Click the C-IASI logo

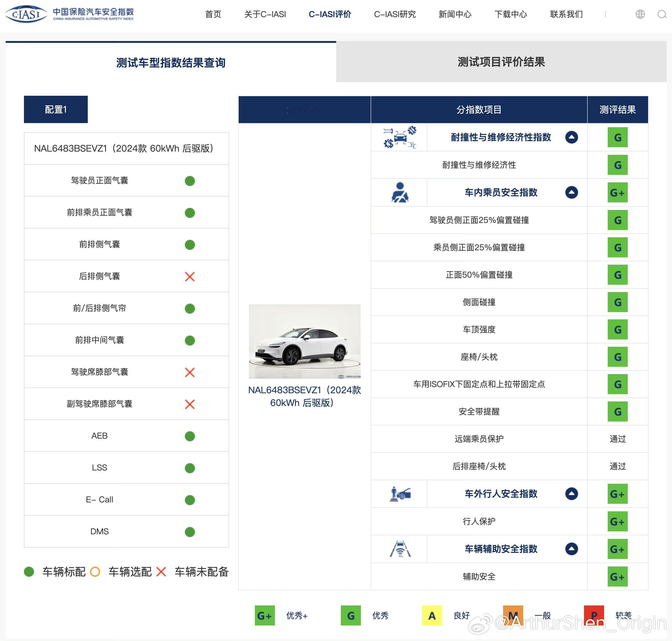70,14
